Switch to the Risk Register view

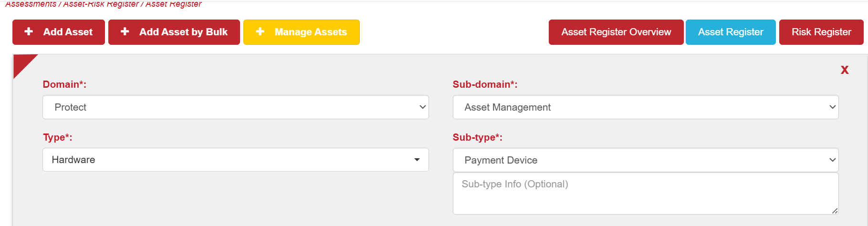point(821,32)
